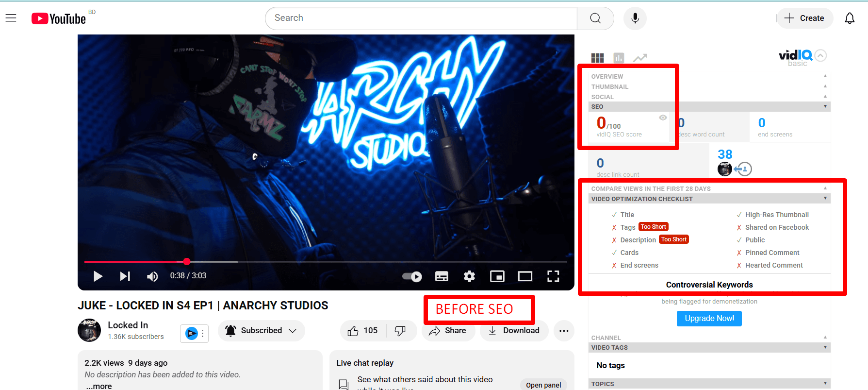Mute the video volume
This screenshot has height=390, width=868.
[x=152, y=276]
